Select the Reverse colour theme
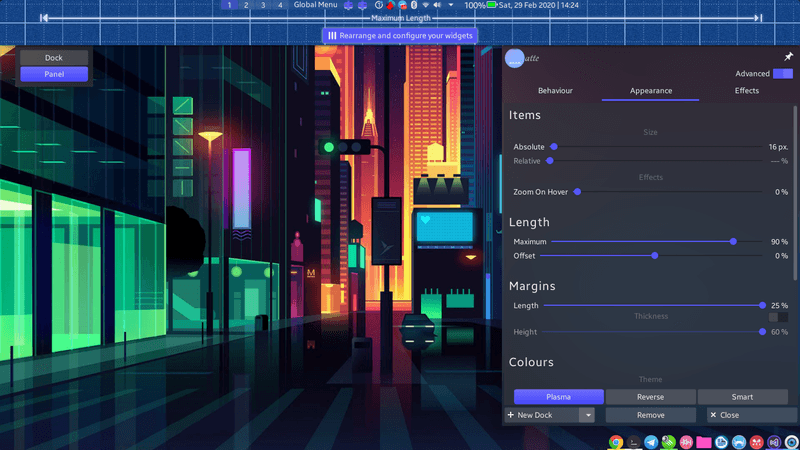 click(x=650, y=397)
